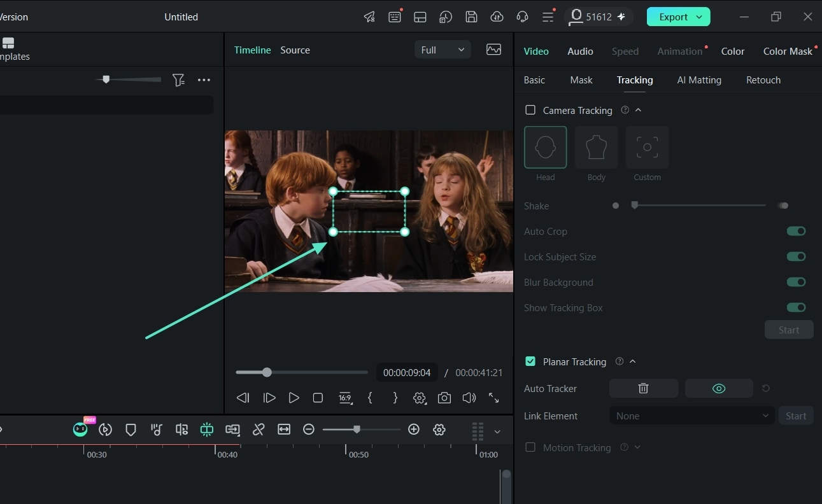Select the Body tracking mode

596,147
